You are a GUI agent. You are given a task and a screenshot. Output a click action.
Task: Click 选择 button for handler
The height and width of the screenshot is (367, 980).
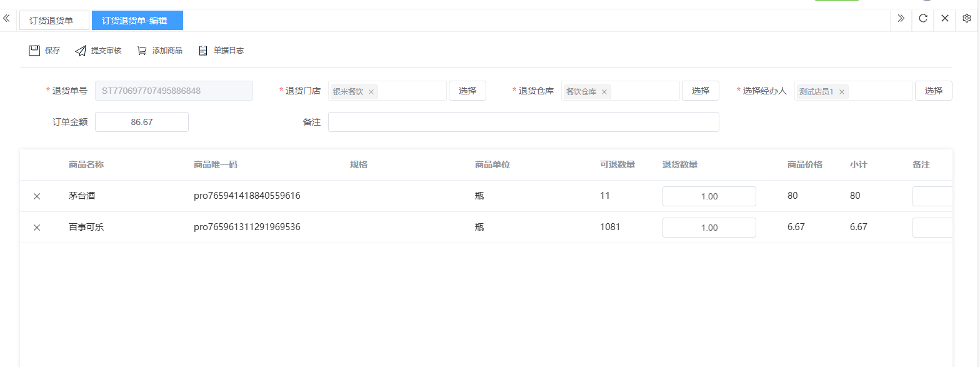(x=933, y=91)
